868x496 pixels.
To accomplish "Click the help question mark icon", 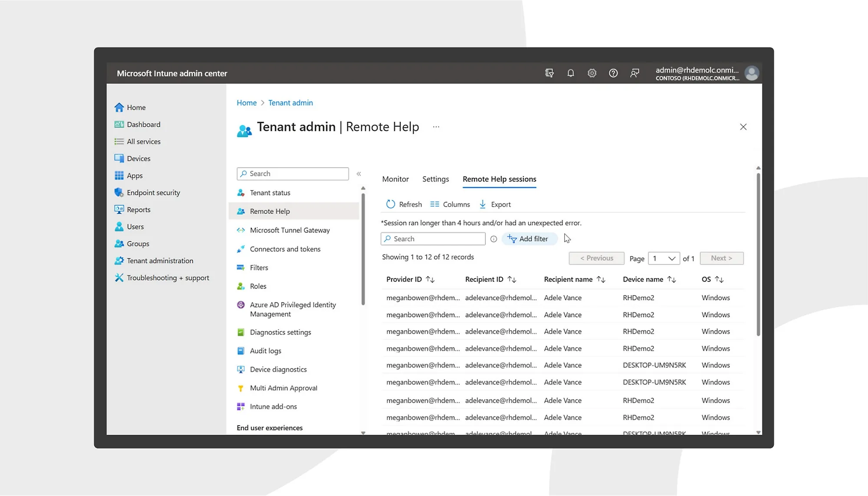I will [613, 73].
